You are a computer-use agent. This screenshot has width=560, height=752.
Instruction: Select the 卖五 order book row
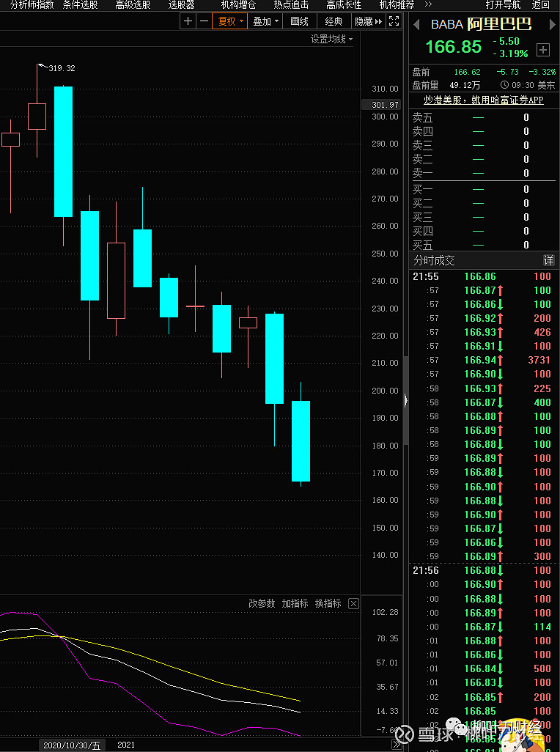(x=484, y=117)
